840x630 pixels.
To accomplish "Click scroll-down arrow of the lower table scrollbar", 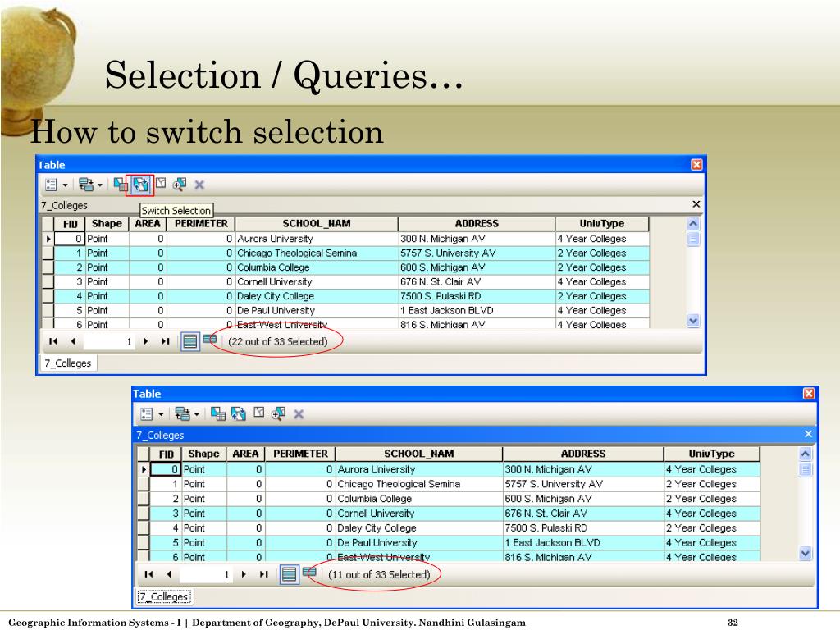I will click(x=806, y=553).
